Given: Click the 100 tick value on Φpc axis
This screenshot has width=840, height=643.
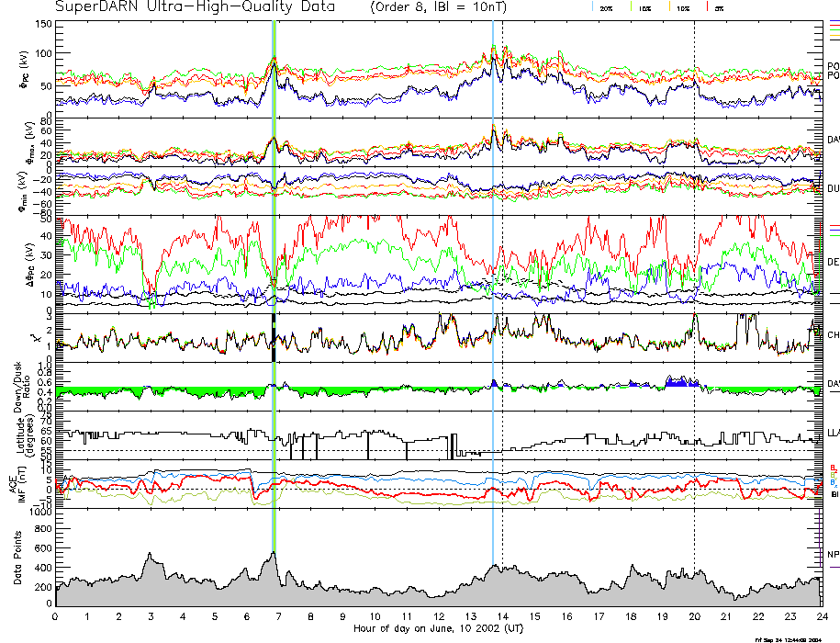Looking at the screenshot, I should click(x=43, y=53).
